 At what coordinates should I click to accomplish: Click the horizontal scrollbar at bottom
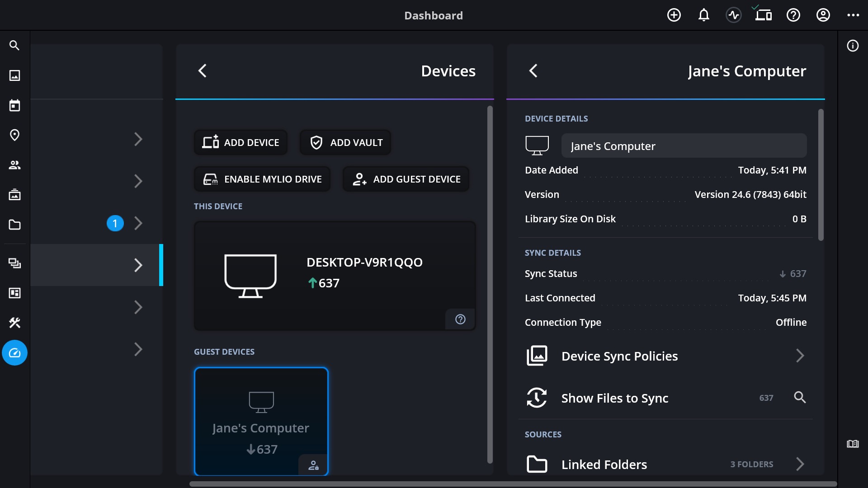click(513, 484)
